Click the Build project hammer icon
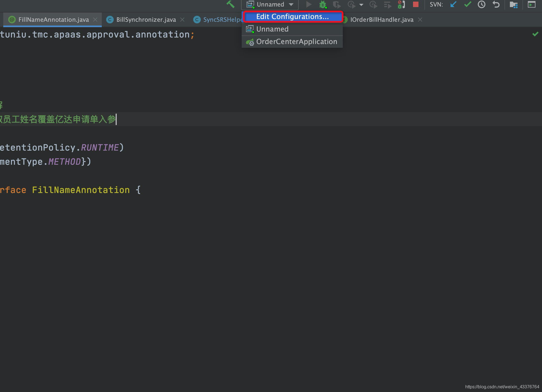Screen dimensions: 542x392 coord(230,4)
